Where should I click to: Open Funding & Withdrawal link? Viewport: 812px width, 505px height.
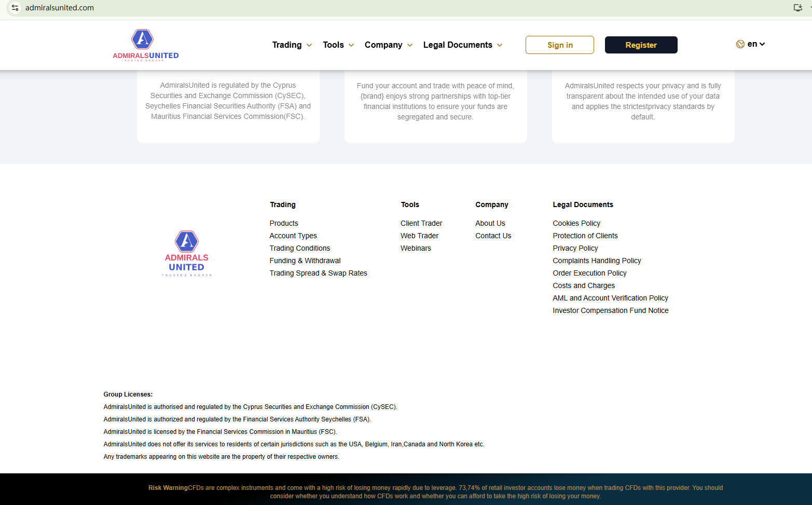click(x=305, y=261)
